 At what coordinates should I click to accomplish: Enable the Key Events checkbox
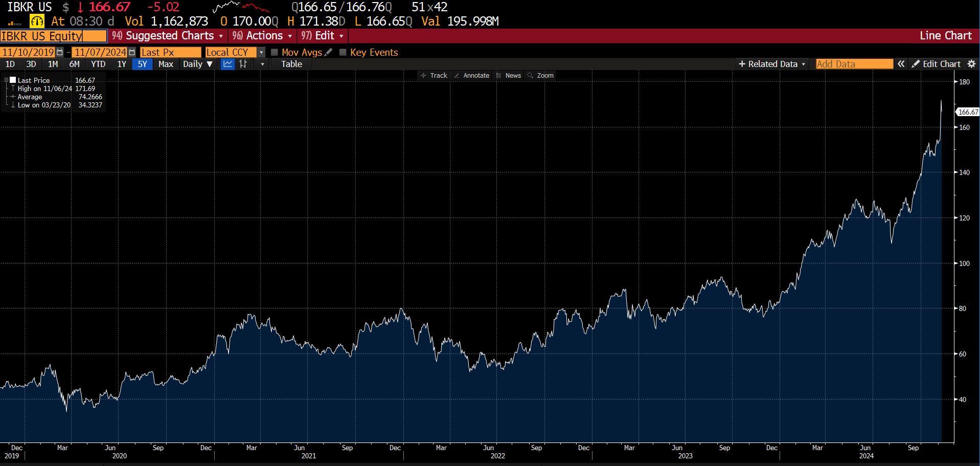343,52
